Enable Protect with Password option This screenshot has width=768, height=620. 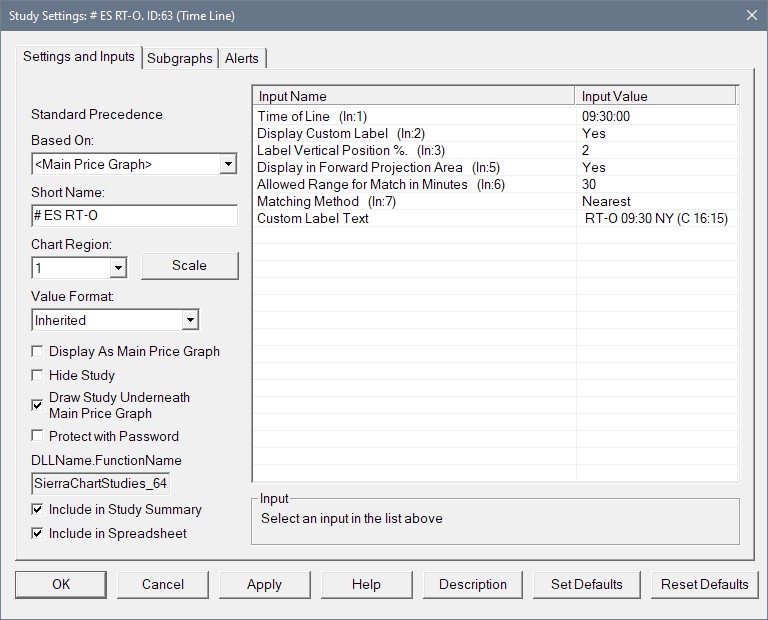click(38, 436)
